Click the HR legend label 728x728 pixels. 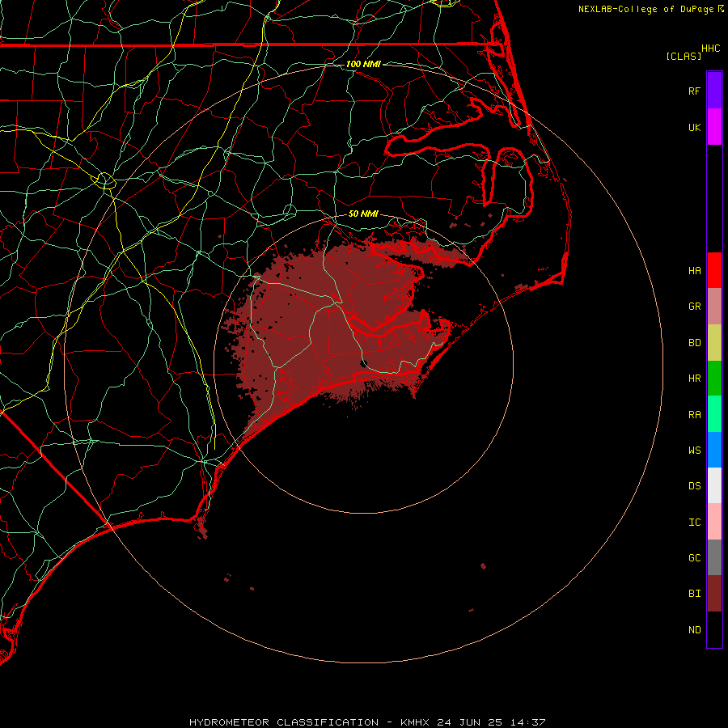coord(695,379)
